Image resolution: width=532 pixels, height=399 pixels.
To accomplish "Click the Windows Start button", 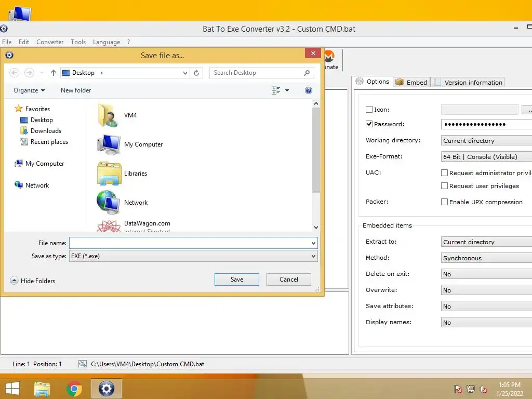I will 12,389.
